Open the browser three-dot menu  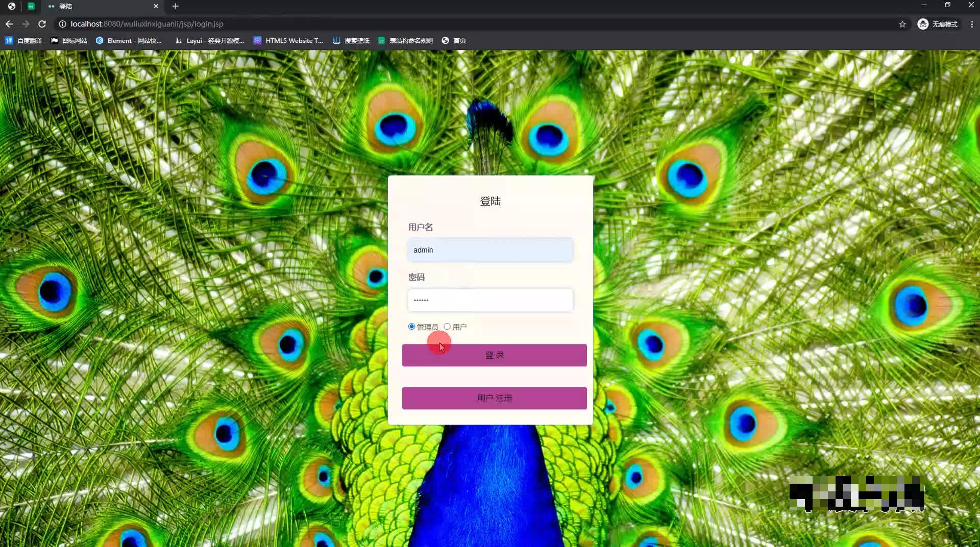click(972, 24)
